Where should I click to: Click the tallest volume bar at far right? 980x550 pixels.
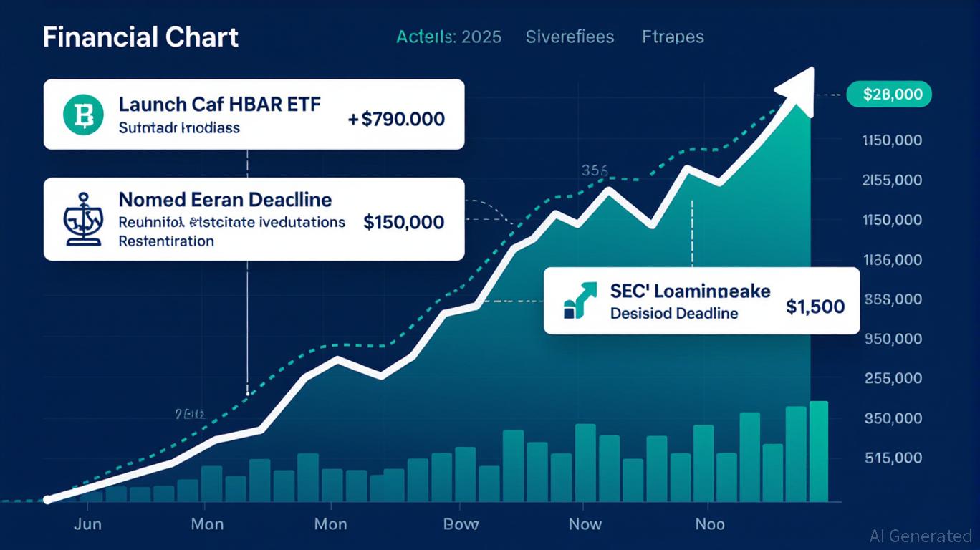click(x=818, y=451)
